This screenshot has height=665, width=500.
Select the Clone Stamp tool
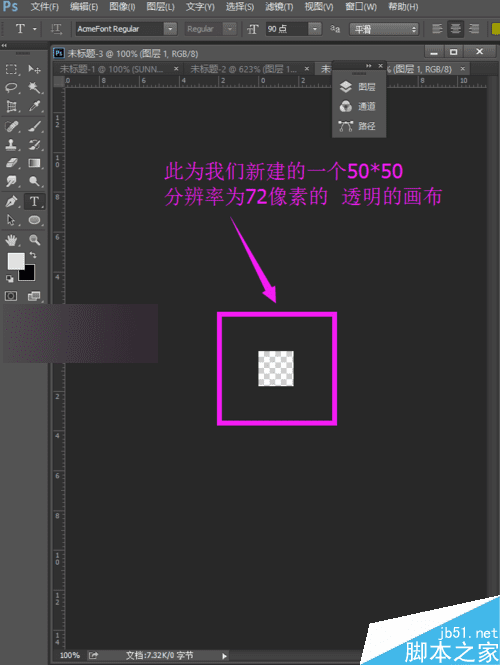(x=11, y=144)
